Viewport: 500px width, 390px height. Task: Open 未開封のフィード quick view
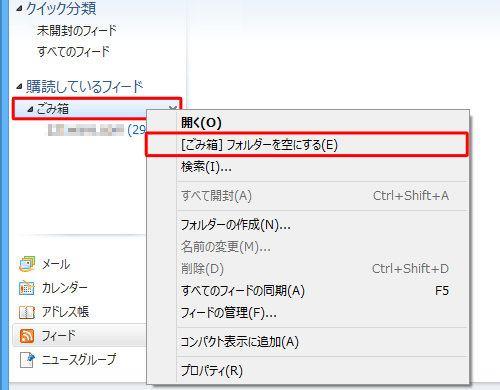click(x=77, y=31)
